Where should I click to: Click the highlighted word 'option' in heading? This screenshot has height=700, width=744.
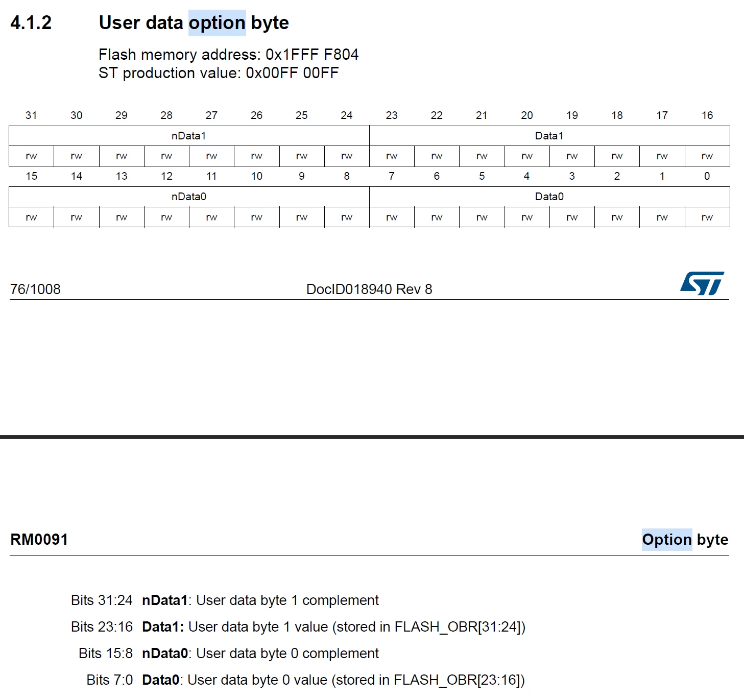point(217,23)
